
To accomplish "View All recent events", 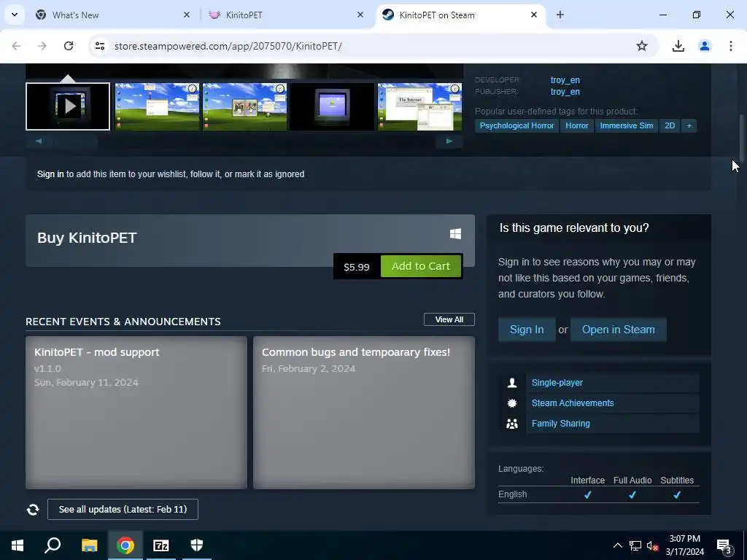I will (449, 319).
